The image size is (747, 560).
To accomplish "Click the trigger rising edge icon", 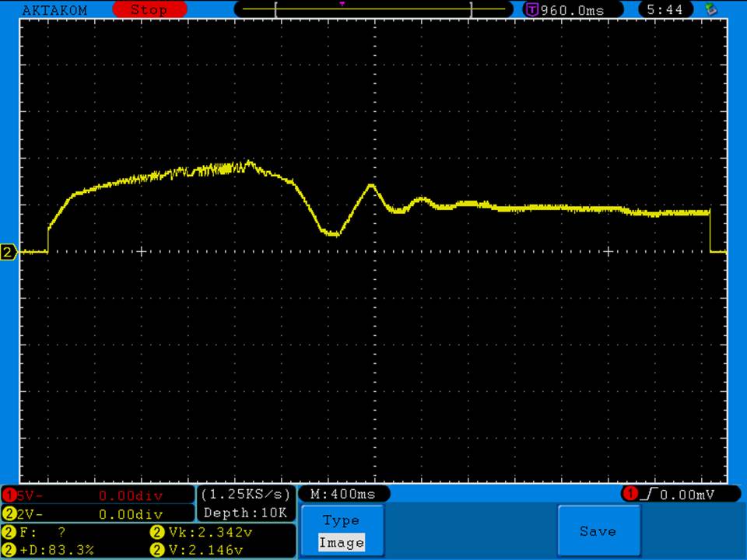I will tap(650, 494).
